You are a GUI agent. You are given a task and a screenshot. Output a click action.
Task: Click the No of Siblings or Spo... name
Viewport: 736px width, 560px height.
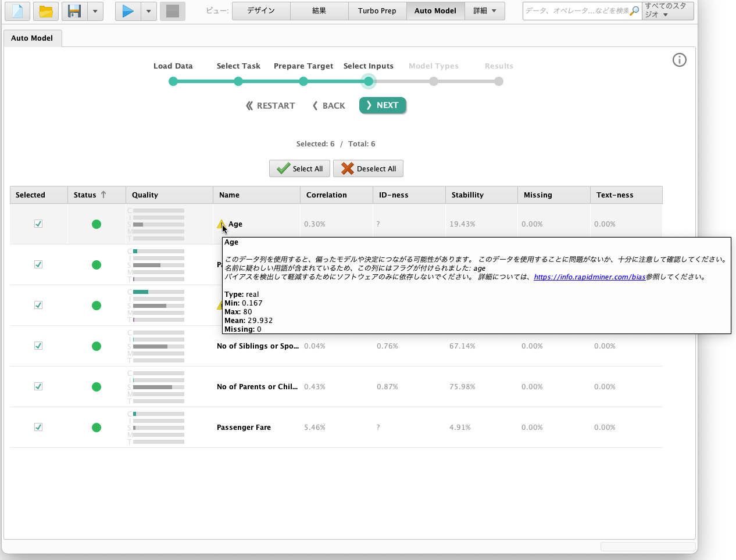point(258,346)
